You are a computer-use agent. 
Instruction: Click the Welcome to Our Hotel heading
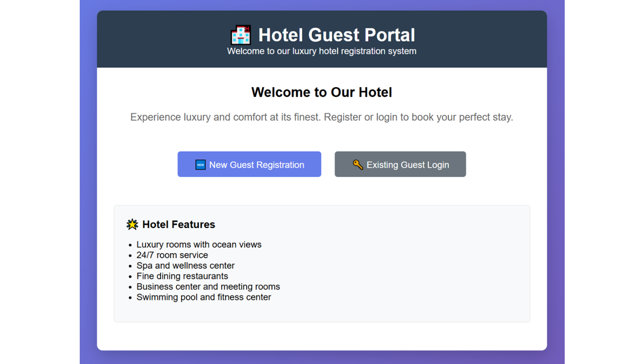[322, 93]
